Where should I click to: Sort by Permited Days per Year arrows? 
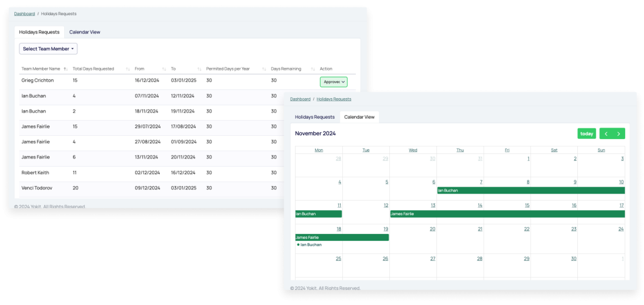pos(264,69)
